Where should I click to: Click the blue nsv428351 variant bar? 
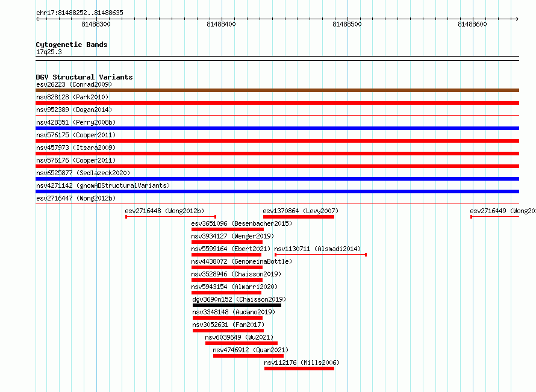[x=277, y=128]
